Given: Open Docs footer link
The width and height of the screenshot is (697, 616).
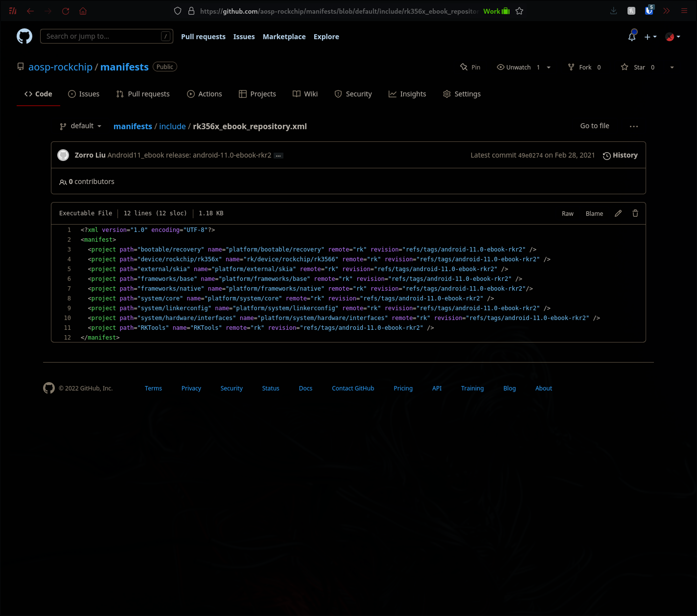Looking at the screenshot, I should pos(305,388).
